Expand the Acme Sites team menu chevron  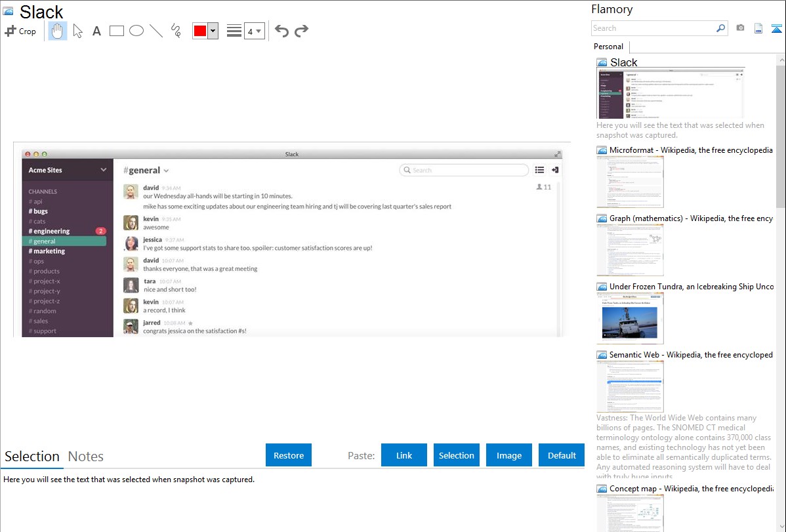103,169
